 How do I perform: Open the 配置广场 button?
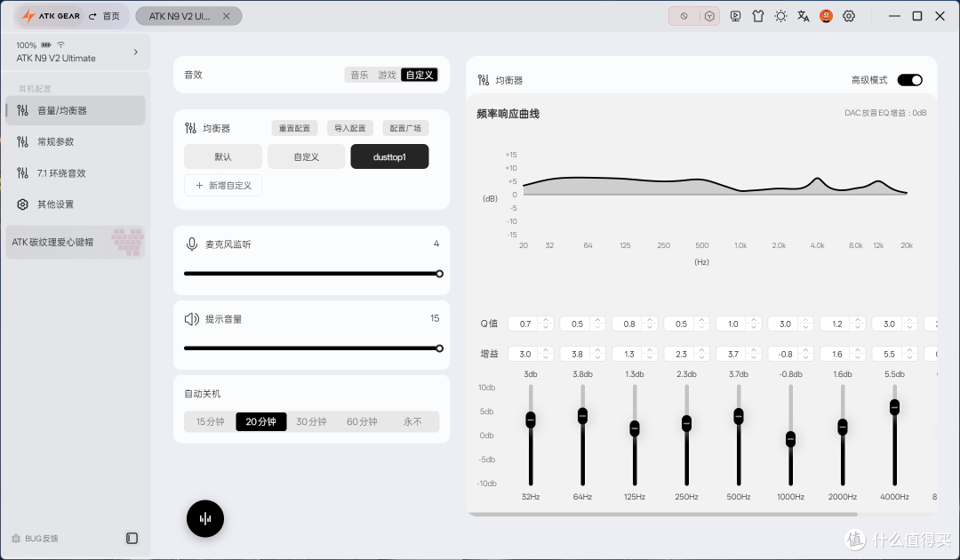tap(405, 128)
